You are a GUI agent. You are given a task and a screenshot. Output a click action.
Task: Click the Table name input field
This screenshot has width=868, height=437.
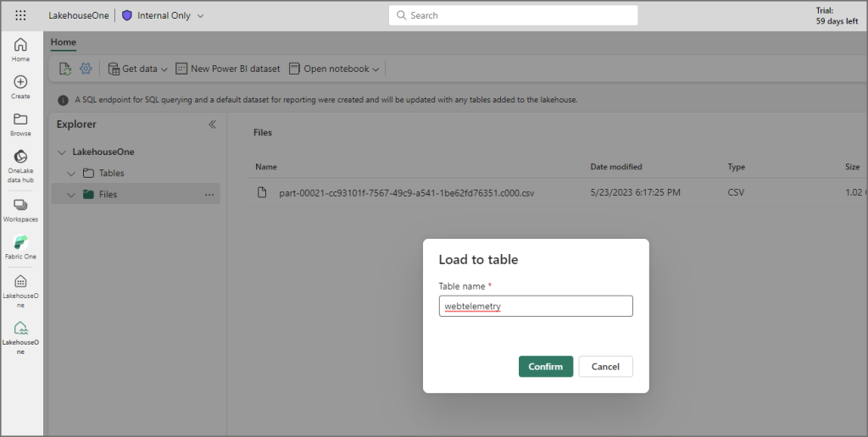(536, 306)
